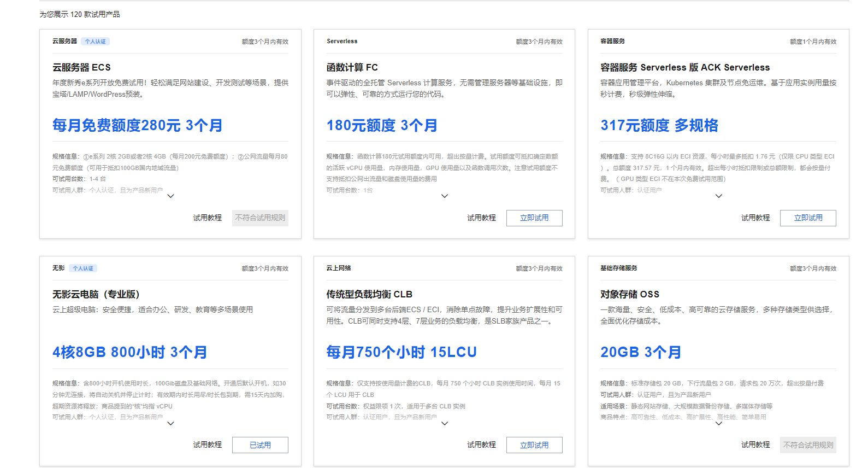Expand details chevron on 传统型负载均衡 CLB card

click(x=445, y=423)
